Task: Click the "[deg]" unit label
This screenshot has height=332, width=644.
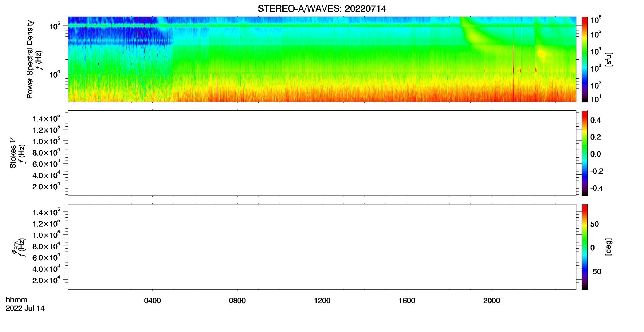Action: [608, 247]
